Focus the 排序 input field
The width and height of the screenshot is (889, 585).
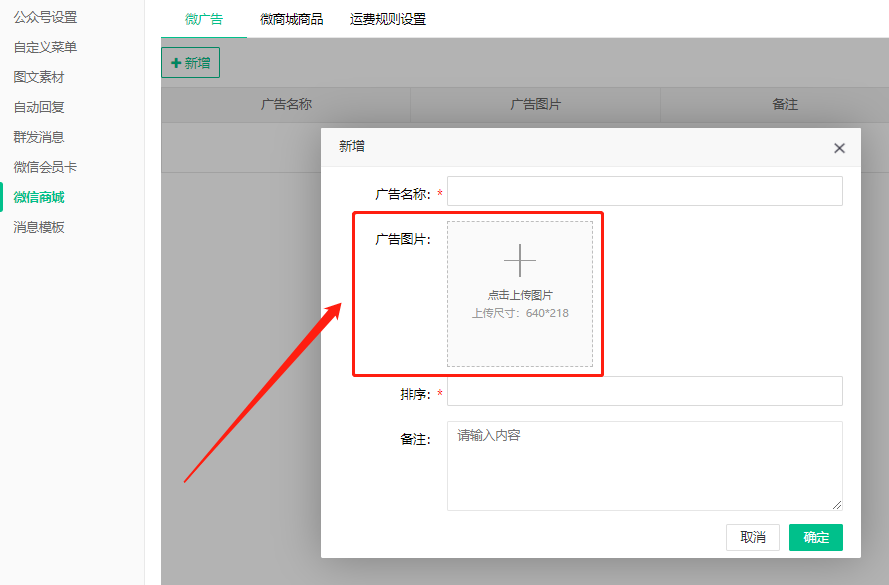coord(644,392)
